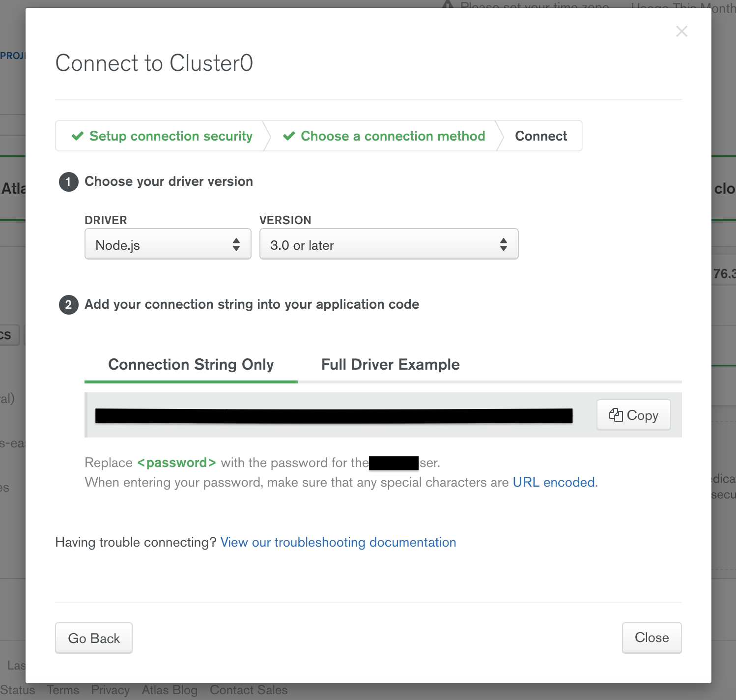Open the URL encoded link

point(554,482)
